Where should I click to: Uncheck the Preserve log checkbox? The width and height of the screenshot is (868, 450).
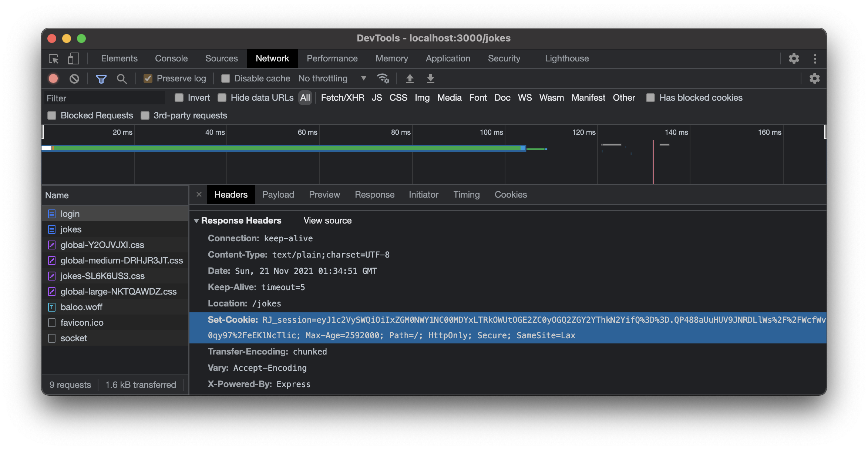(148, 78)
